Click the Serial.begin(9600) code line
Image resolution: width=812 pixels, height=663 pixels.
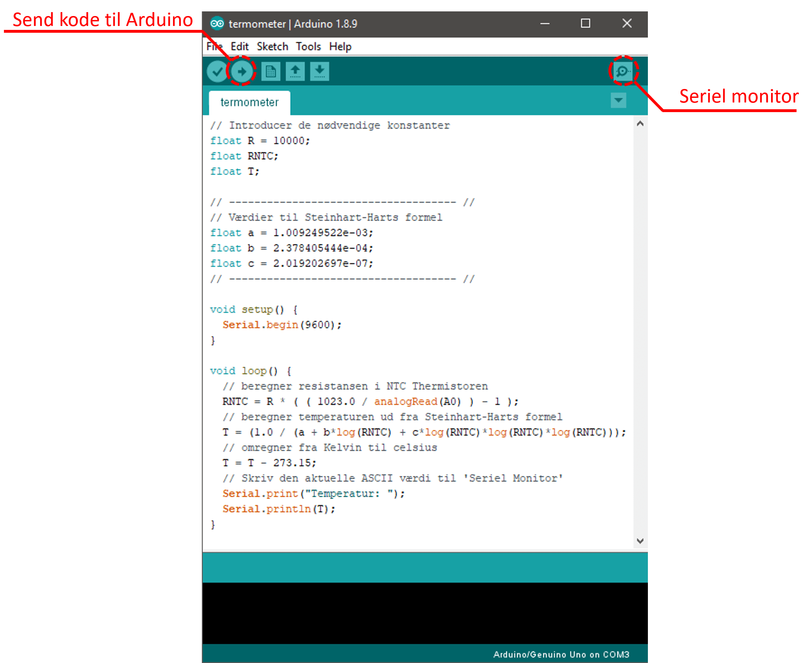[x=282, y=325]
